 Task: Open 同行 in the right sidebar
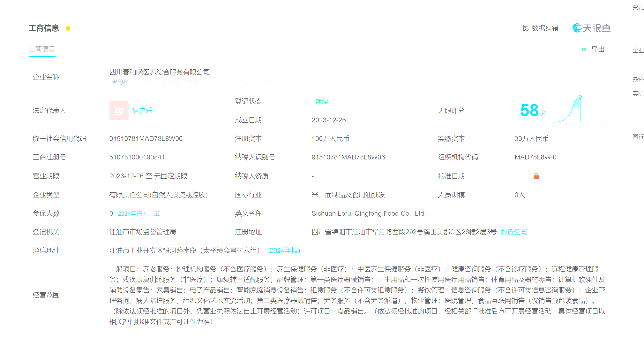click(638, 137)
